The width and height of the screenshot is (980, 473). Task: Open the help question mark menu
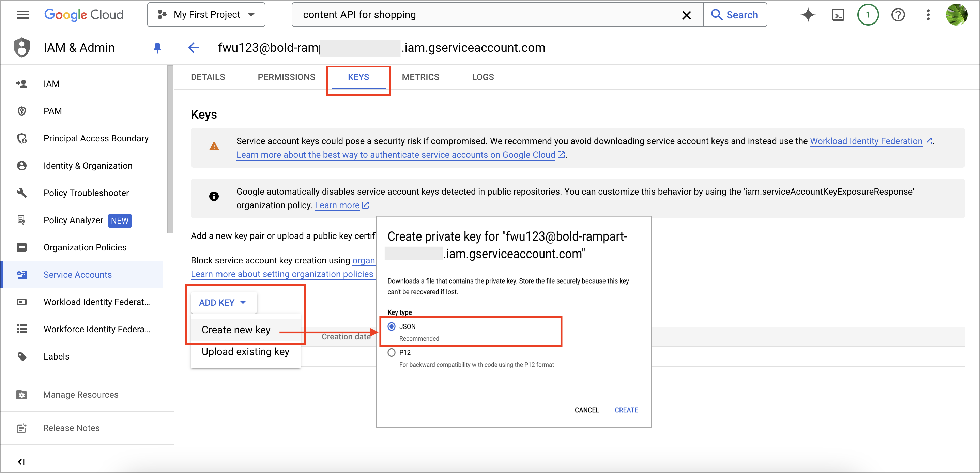point(898,15)
